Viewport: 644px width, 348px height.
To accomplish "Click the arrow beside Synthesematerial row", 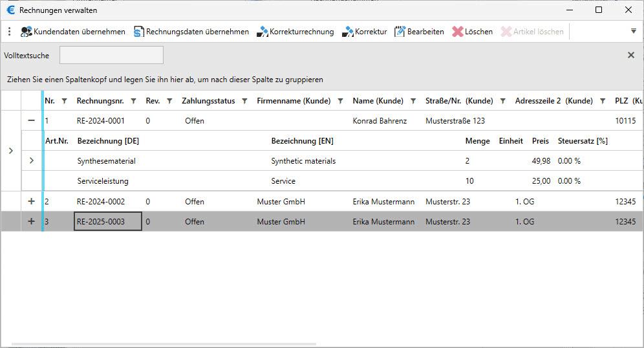I will point(32,160).
